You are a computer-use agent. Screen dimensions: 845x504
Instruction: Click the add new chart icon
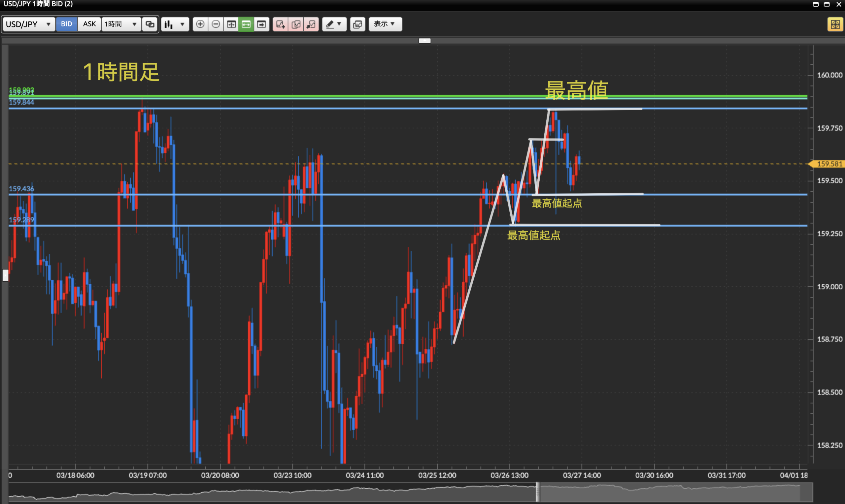click(280, 24)
